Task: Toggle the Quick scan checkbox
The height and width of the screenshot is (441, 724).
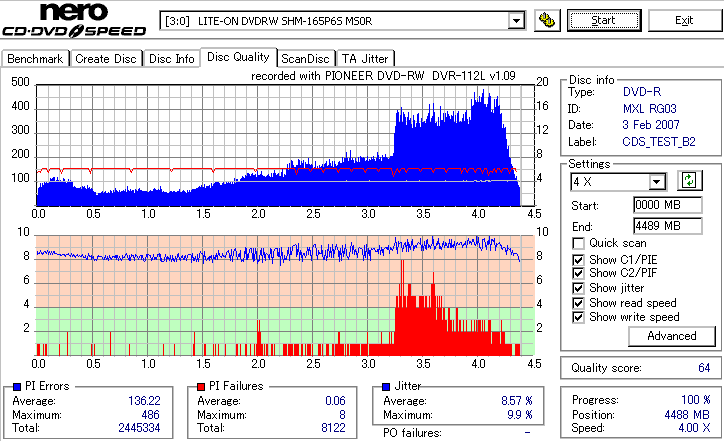Action: [x=578, y=243]
